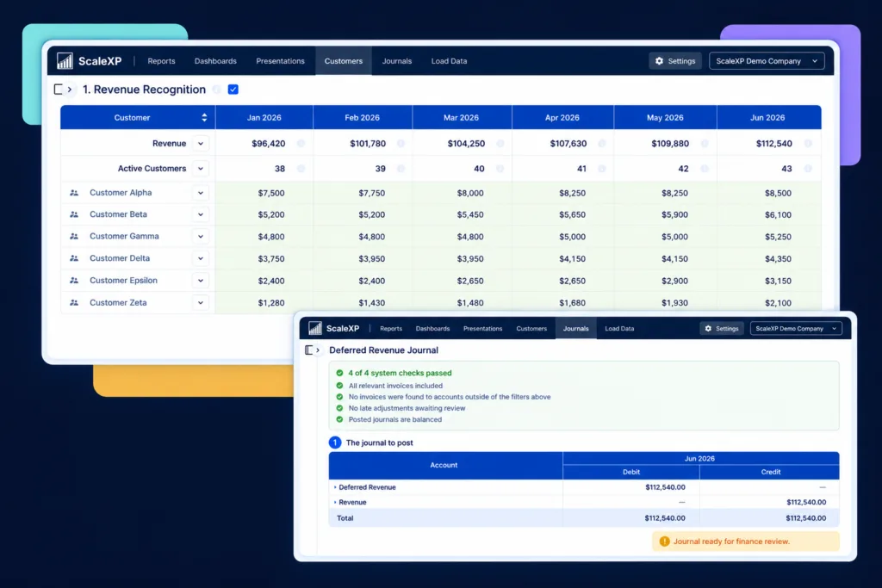Open the Journals tab in Customers window
The width and height of the screenshot is (882, 588).
(397, 61)
